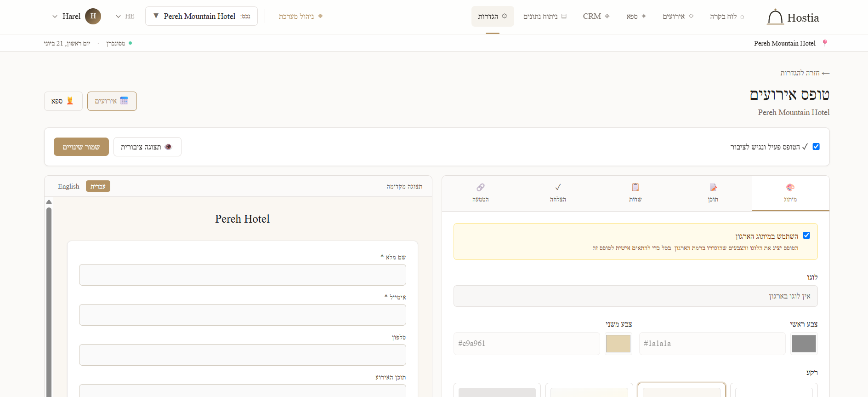Click the H user avatar

(93, 16)
